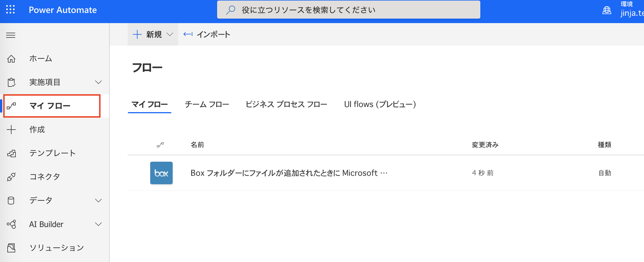Select the 作成 (Create) sidebar icon
This screenshot has width=644, height=262.
11,129
